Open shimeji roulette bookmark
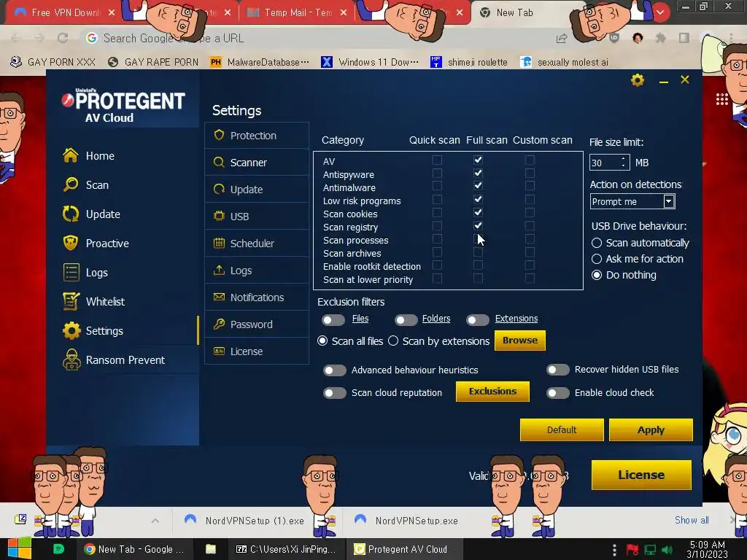Image resolution: width=747 pixels, height=560 pixels. 469,62
